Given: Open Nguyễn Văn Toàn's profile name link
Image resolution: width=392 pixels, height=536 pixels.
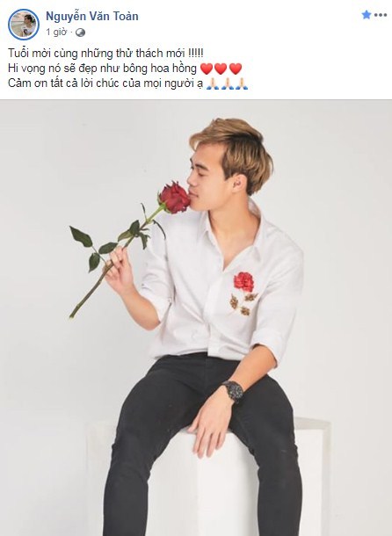Looking at the screenshot, I should click(x=92, y=16).
